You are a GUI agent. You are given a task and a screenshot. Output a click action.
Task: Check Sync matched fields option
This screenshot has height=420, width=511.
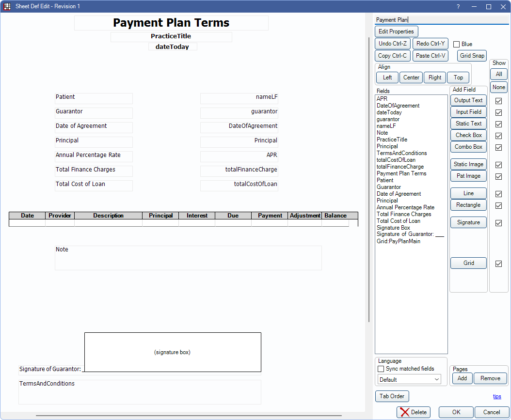[381, 369]
